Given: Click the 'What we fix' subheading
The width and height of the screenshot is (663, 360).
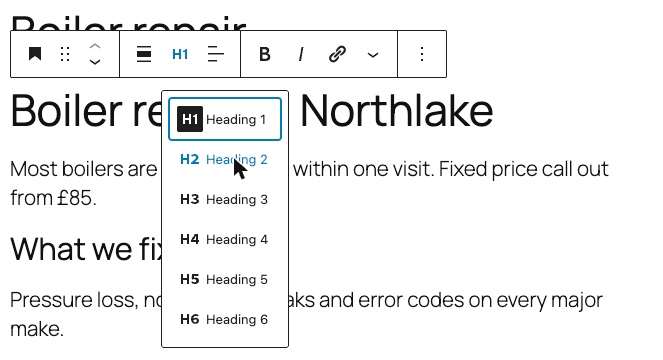Looking at the screenshot, I should coord(87,249).
